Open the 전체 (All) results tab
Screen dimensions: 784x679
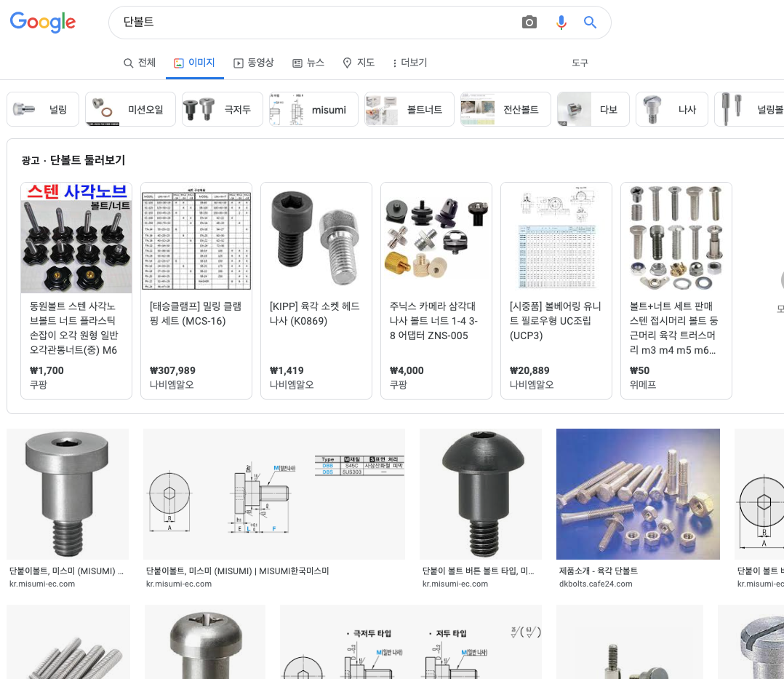pos(140,63)
